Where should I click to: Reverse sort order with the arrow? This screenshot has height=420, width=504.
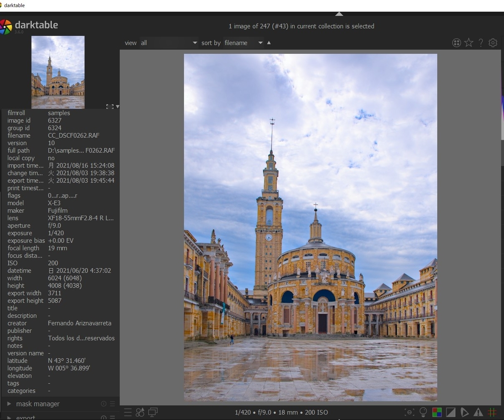click(269, 42)
